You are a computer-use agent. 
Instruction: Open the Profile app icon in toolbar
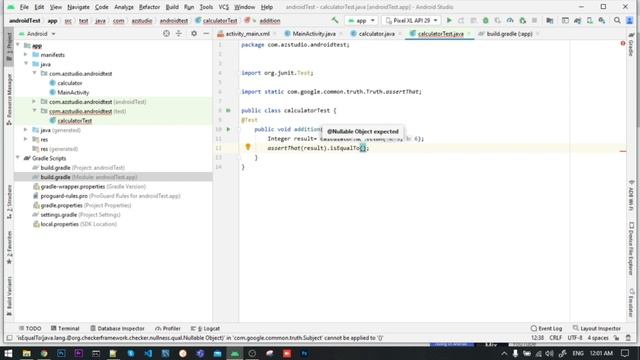point(510,20)
